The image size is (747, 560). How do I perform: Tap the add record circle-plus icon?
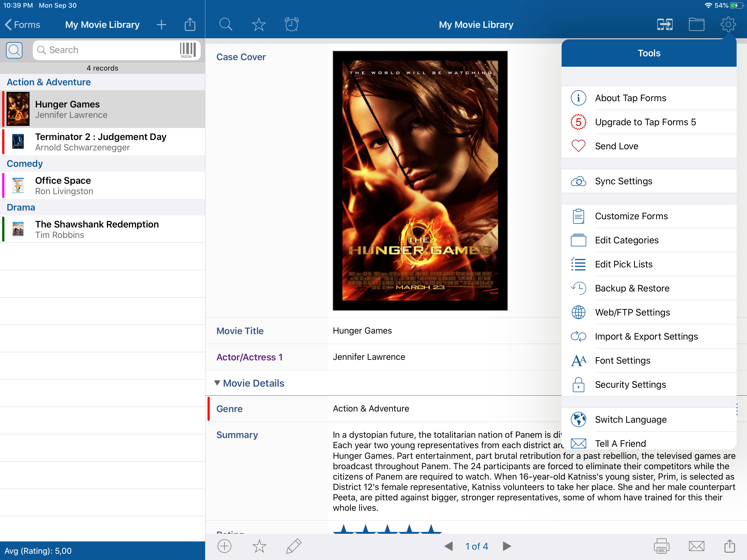coord(224,546)
